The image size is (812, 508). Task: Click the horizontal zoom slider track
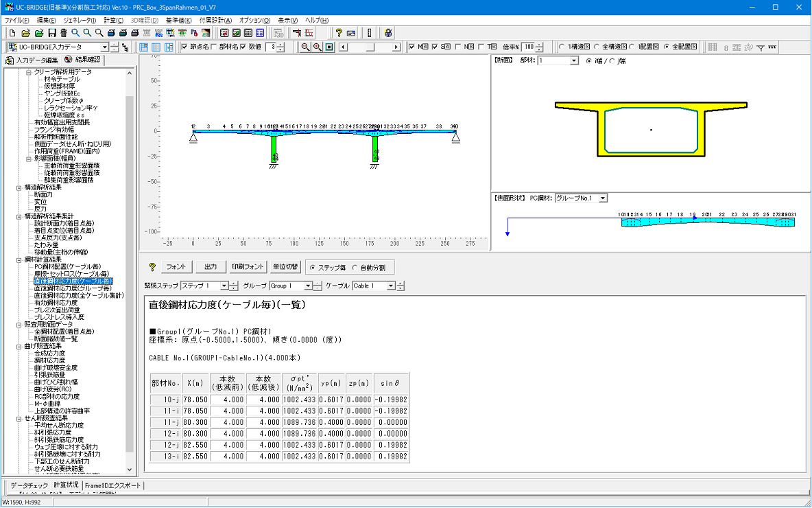tap(370, 47)
